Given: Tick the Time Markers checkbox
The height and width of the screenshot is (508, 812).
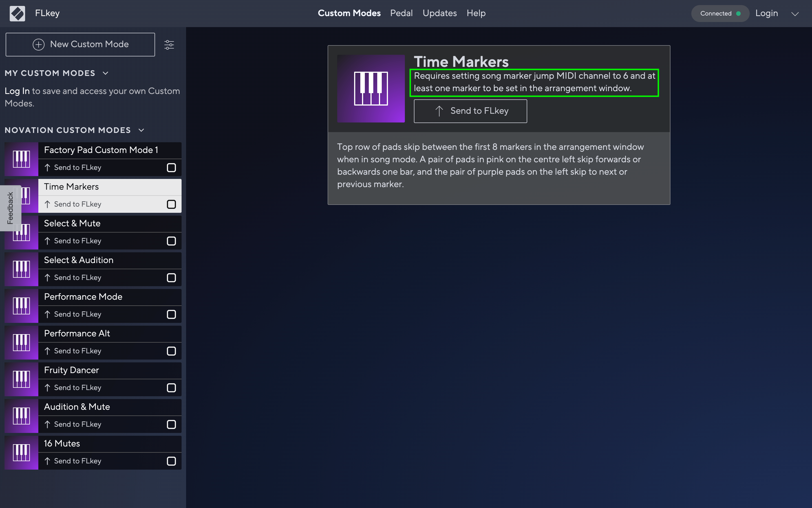Looking at the screenshot, I should click(171, 204).
